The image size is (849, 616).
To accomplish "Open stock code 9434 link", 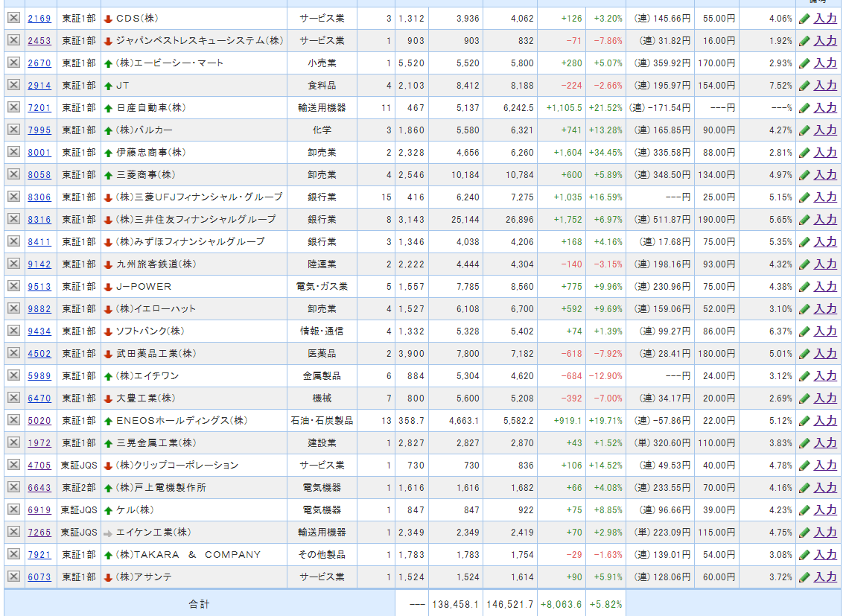I will coord(39,331).
